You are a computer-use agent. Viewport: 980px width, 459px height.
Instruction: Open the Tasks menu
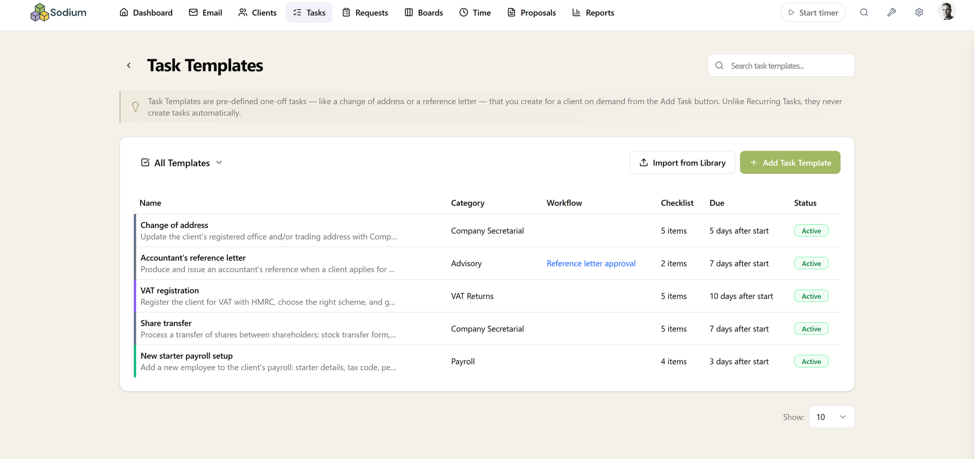click(309, 12)
